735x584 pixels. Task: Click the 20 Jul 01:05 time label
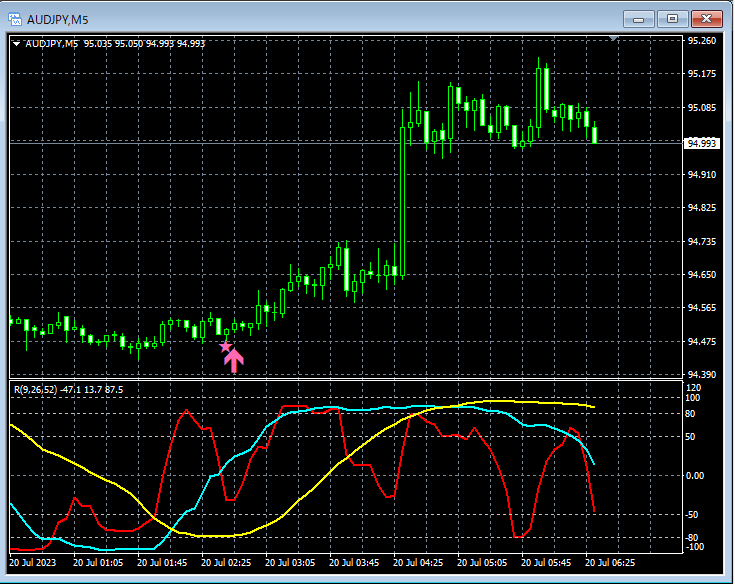98,562
